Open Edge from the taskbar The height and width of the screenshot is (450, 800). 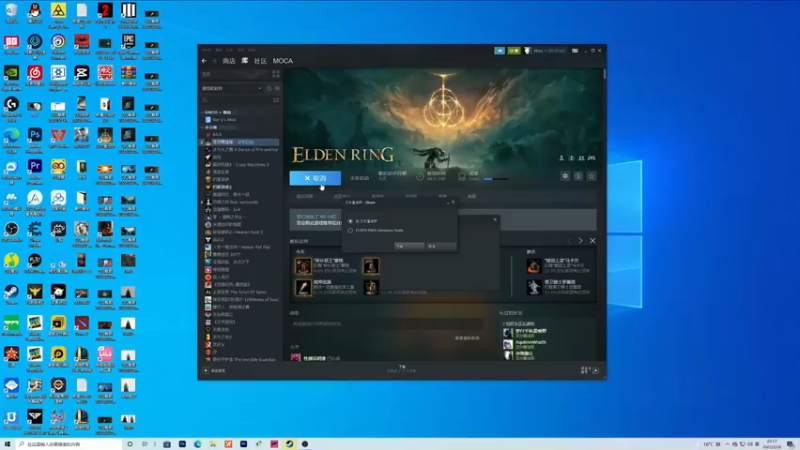point(197,444)
